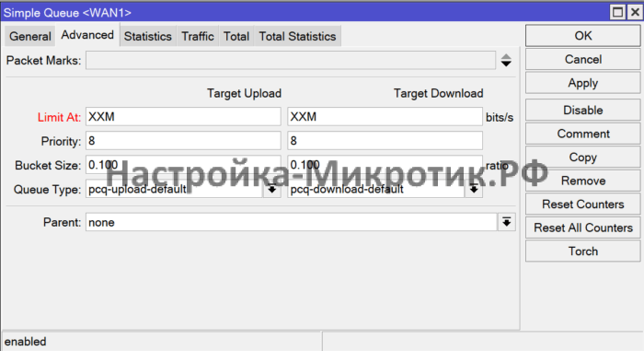
Task: Click pcq-upload-default queue type field
Action: pos(174,189)
